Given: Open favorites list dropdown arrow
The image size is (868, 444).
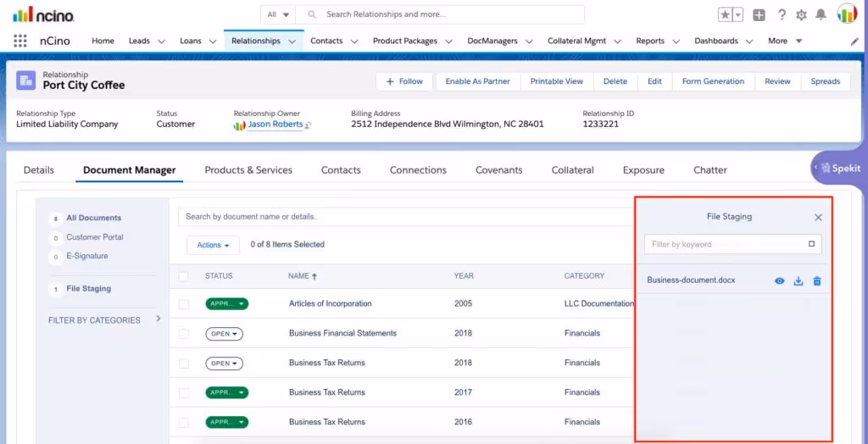Looking at the screenshot, I should [737, 15].
